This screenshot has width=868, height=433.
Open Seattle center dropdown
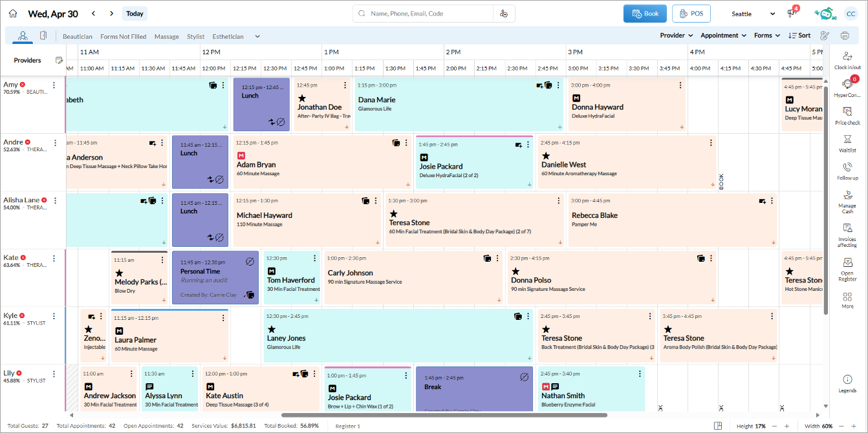tap(753, 14)
